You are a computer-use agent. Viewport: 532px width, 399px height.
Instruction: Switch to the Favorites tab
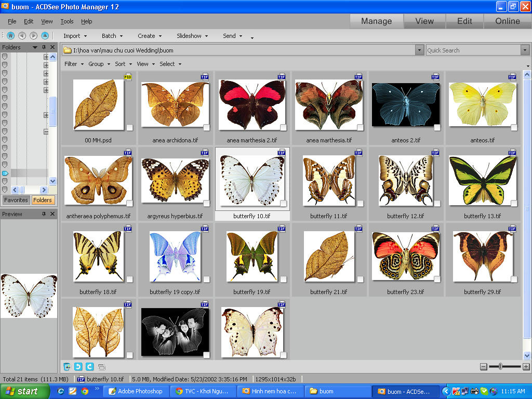tap(16, 200)
